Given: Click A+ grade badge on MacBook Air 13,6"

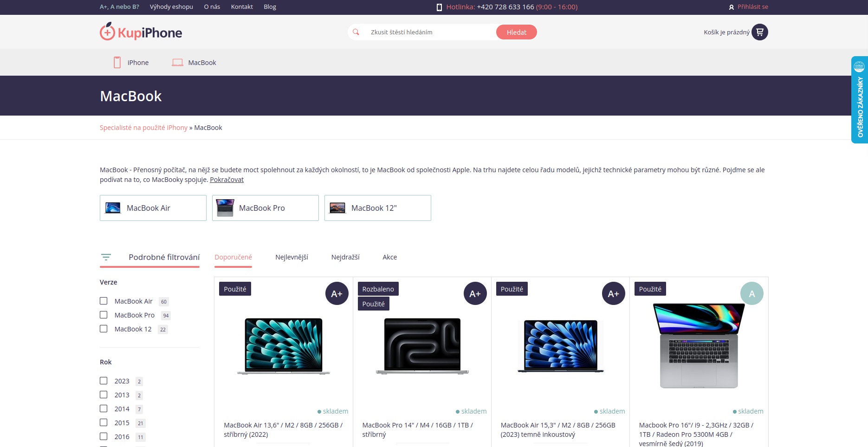Looking at the screenshot, I should [337, 293].
